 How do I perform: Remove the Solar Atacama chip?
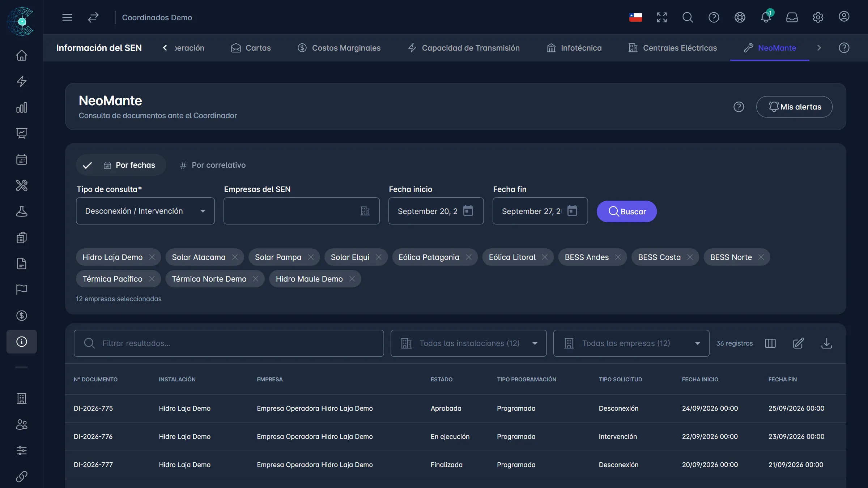click(235, 257)
